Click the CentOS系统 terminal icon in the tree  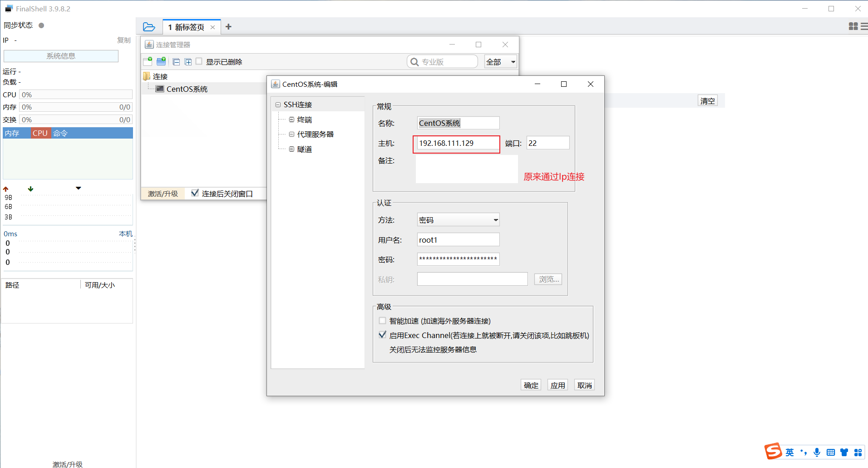tap(160, 89)
